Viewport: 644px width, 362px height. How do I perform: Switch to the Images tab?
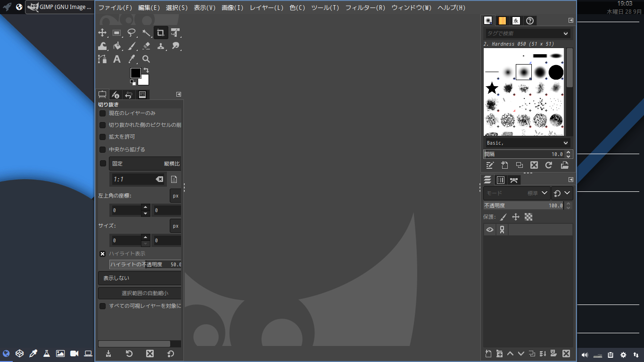pos(142,95)
